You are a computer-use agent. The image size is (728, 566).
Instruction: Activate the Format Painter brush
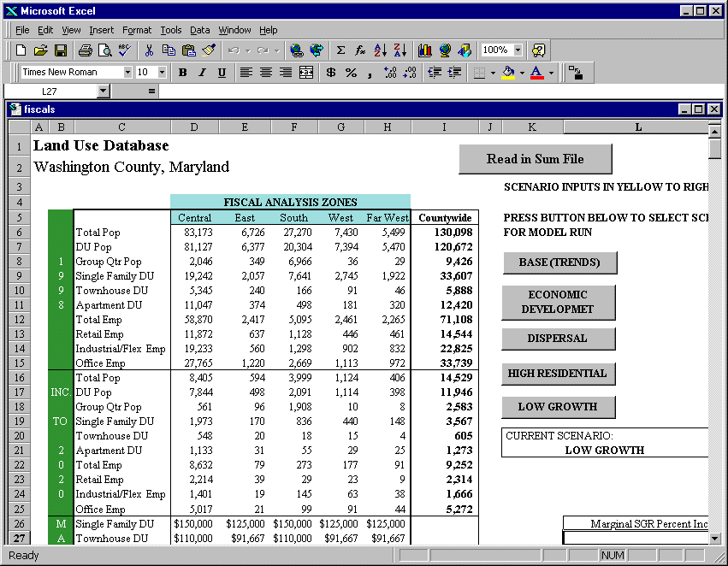click(209, 50)
